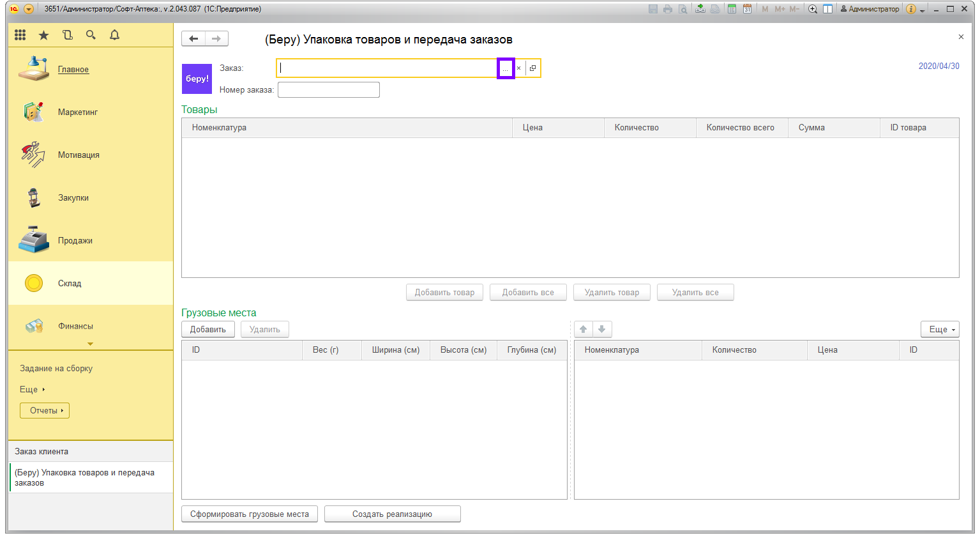Expand Еще link in the sidebar
Screen dimensions: 980x538
[x=32, y=389]
